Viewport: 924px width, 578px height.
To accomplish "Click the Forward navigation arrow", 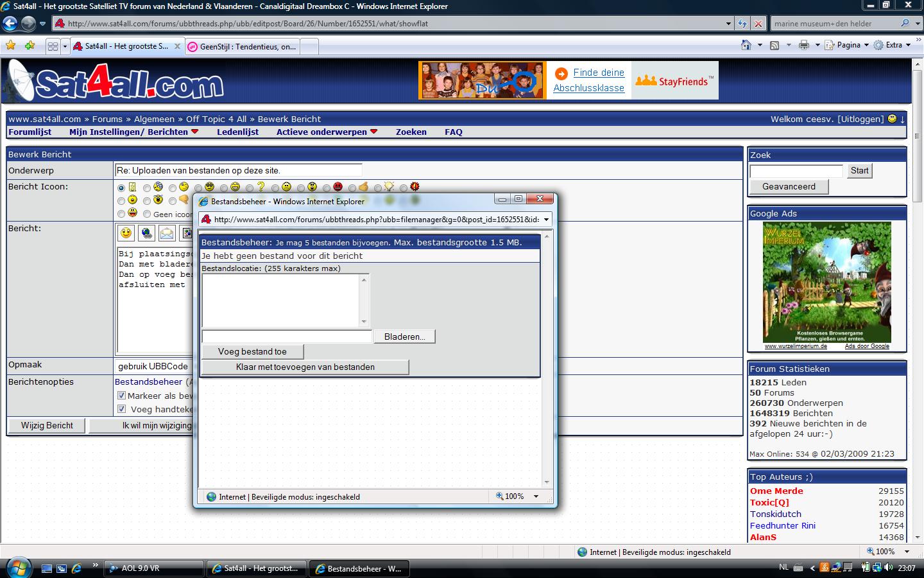I will point(28,24).
